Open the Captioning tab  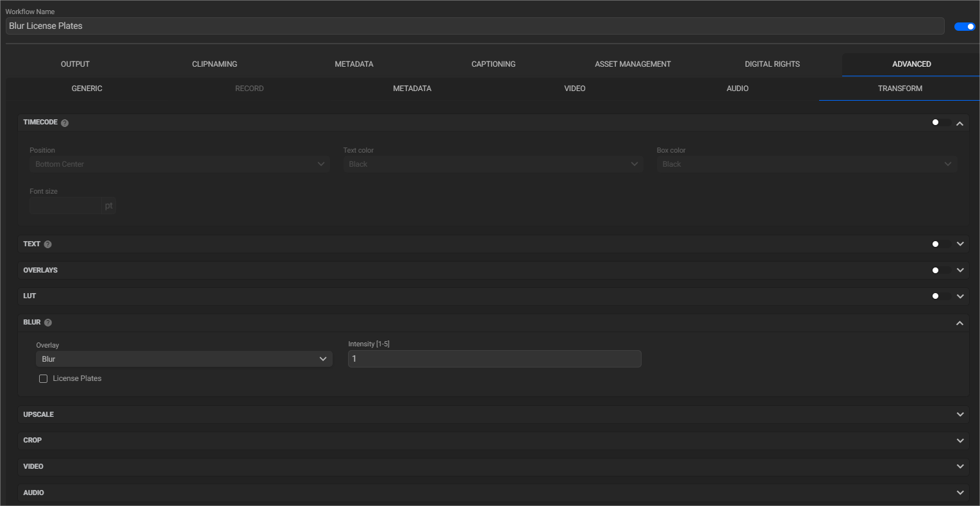494,64
